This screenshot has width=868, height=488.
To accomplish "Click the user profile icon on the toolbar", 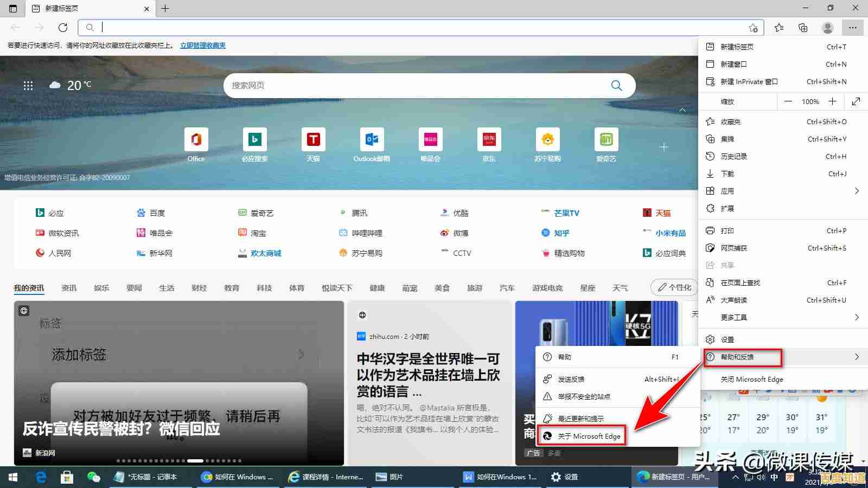I will 827,28.
